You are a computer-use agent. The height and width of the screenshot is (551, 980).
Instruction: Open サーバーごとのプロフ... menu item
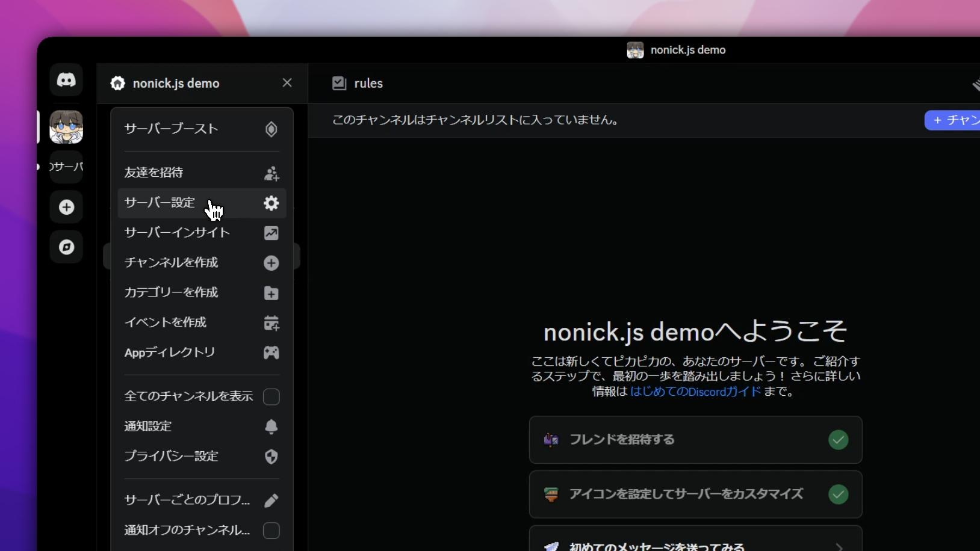[202, 500]
